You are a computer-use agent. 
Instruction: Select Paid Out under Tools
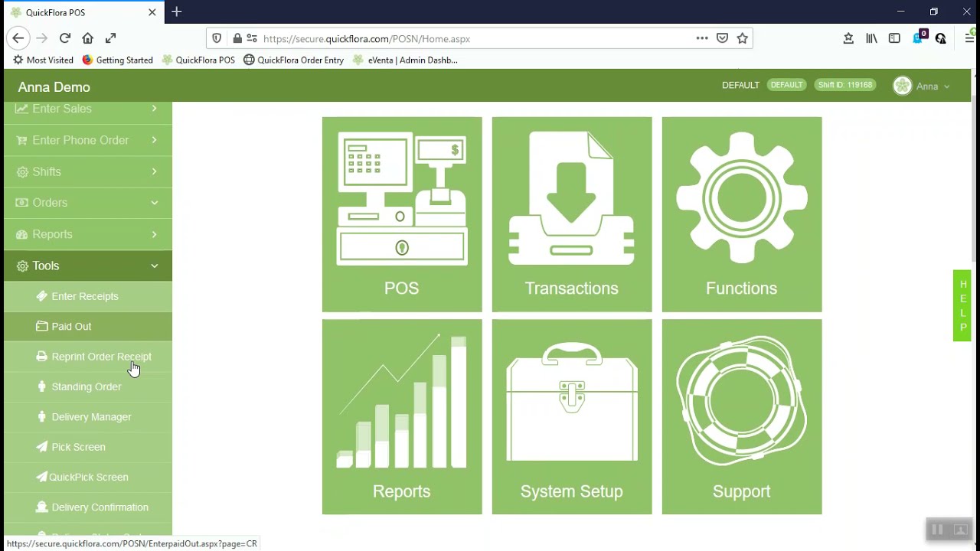tap(88, 327)
